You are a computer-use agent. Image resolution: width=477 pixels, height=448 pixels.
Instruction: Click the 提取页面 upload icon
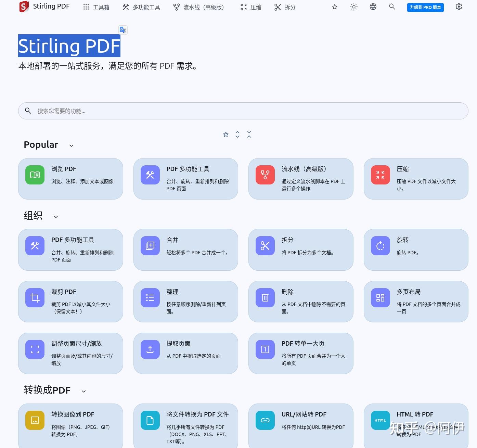click(150, 349)
